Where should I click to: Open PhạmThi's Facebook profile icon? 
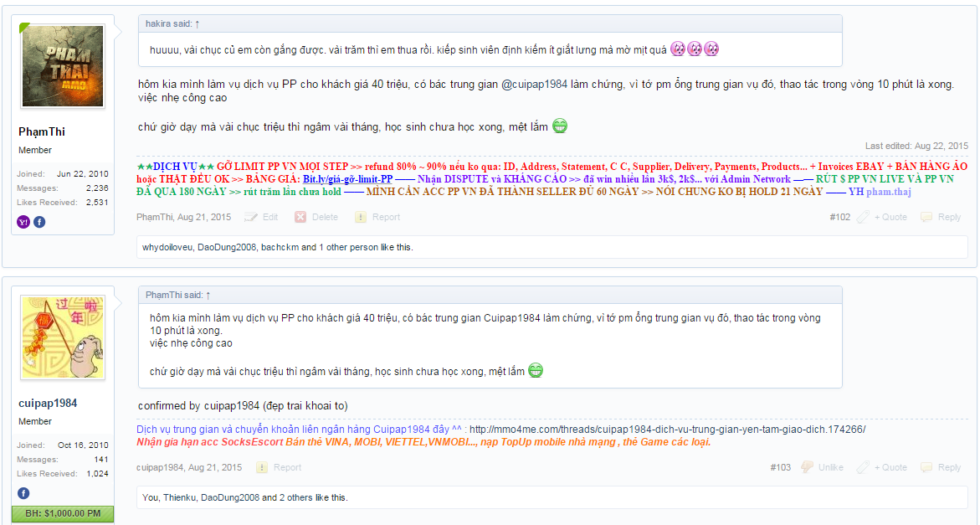[x=39, y=222]
